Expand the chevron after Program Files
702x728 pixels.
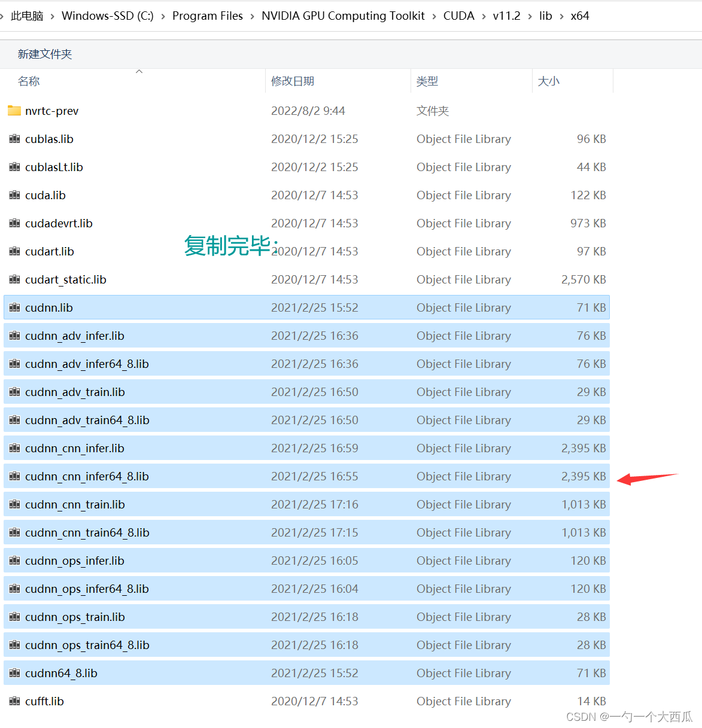[x=252, y=16]
